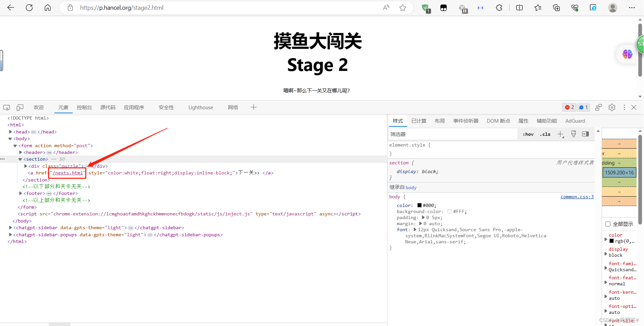
Task: Click the computed color rgb swatch
Action: [611, 241]
